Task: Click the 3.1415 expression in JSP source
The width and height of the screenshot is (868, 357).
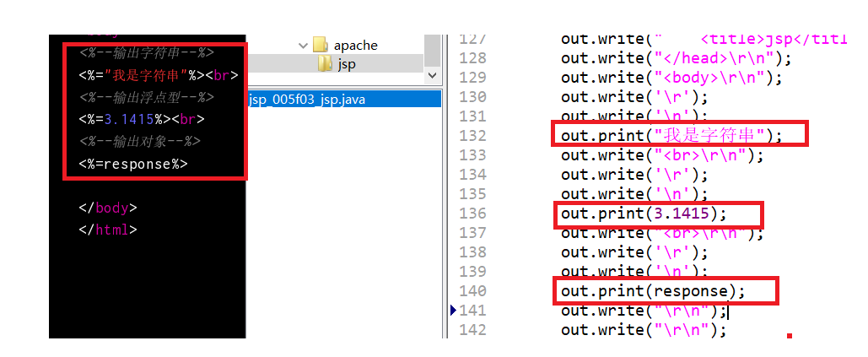Action: point(142,120)
